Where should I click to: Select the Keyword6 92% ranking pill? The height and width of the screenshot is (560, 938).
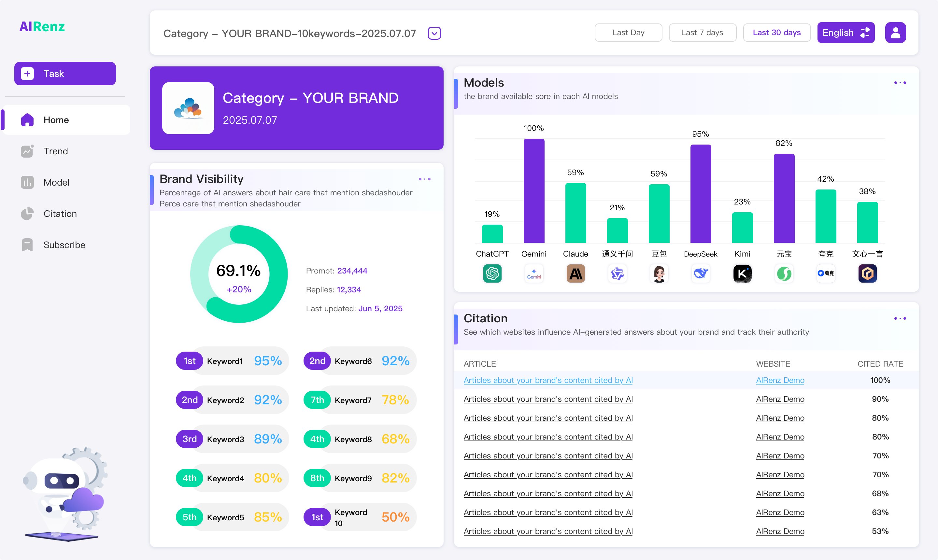pos(360,361)
